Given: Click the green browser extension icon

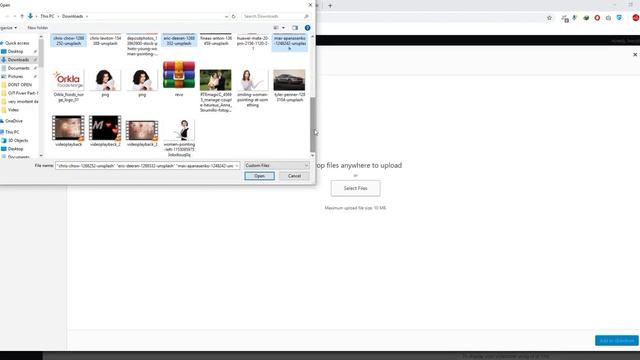Looking at the screenshot, I should point(586,18).
